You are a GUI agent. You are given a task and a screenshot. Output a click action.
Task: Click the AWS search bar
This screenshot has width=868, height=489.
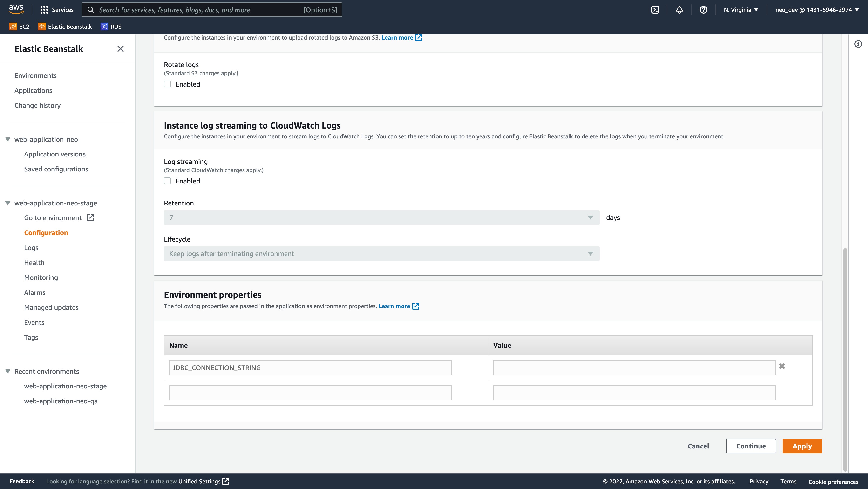pos(212,10)
